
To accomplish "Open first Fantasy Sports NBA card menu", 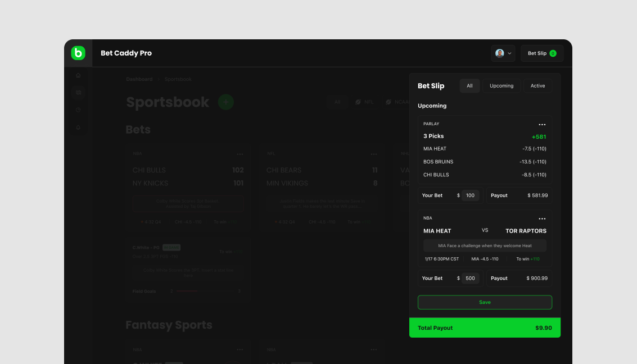I will pyautogui.click(x=240, y=350).
